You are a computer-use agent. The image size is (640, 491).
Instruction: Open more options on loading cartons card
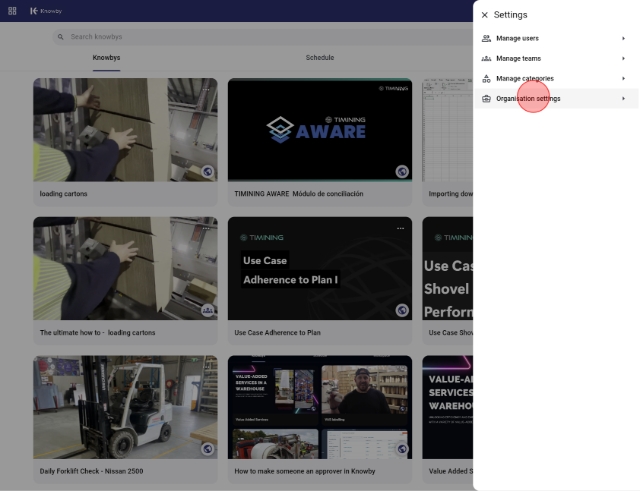[206, 89]
